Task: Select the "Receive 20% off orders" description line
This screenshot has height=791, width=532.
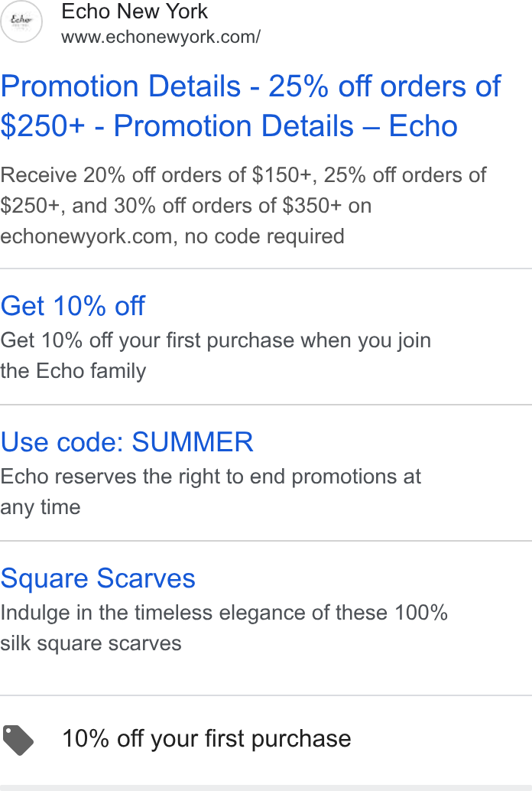Action: [243, 175]
